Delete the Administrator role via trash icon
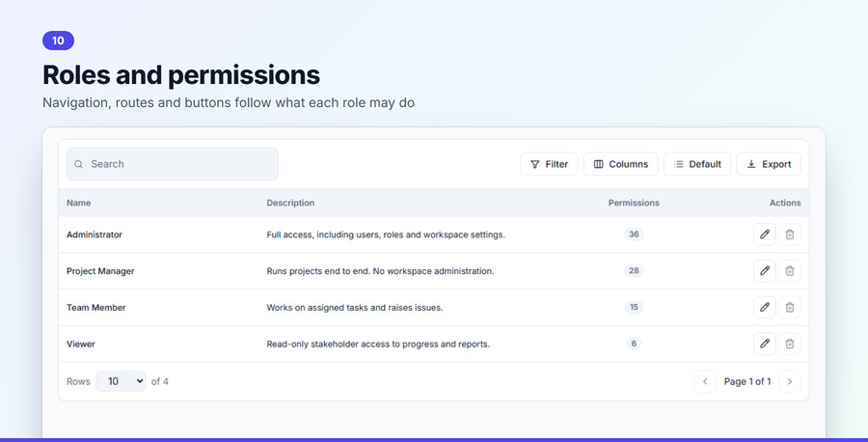The image size is (868, 442). [789, 235]
